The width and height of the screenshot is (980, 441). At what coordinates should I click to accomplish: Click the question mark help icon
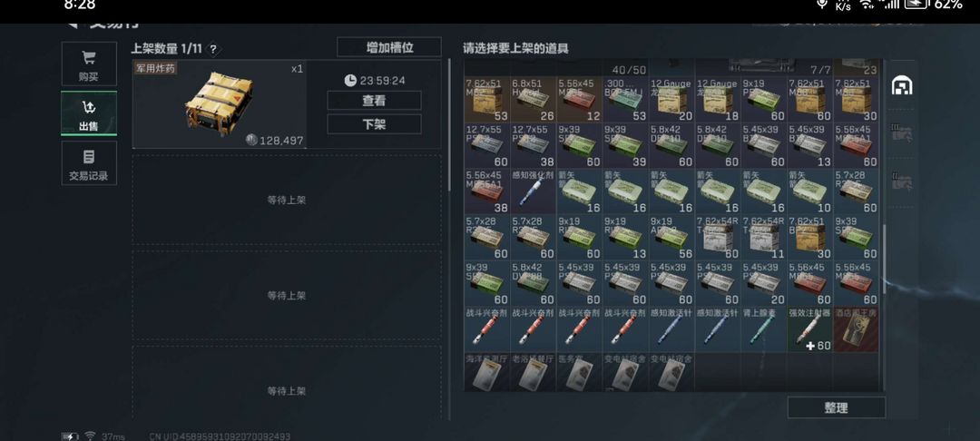point(214,49)
